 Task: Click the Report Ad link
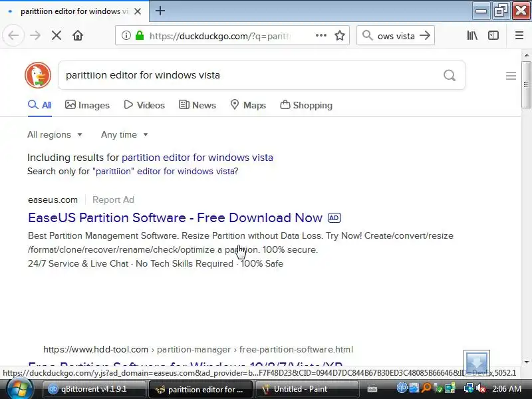click(113, 200)
